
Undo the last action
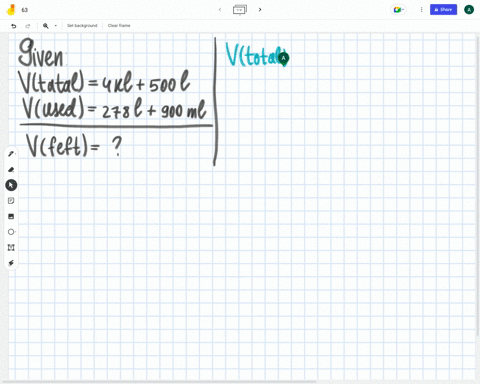click(14, 26)
